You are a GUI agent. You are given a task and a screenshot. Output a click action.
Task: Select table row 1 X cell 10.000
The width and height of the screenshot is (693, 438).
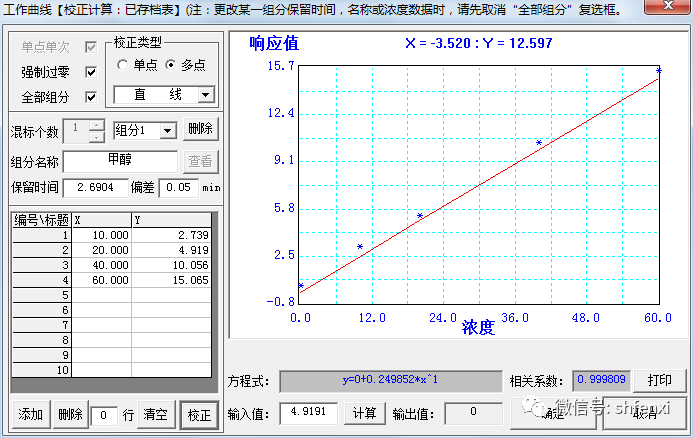pyautogui.click(x=101, y=235)
